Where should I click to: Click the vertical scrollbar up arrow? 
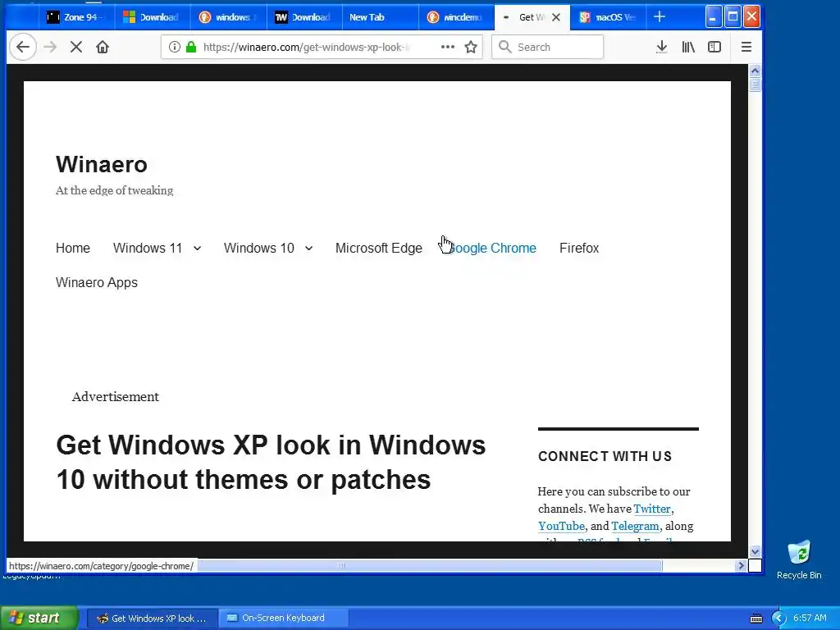coord(755,71)
